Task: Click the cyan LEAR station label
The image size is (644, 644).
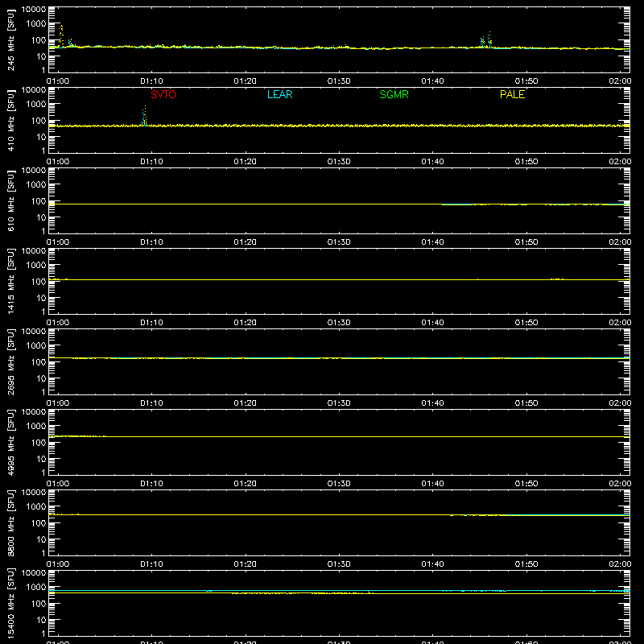Action: 279,94
